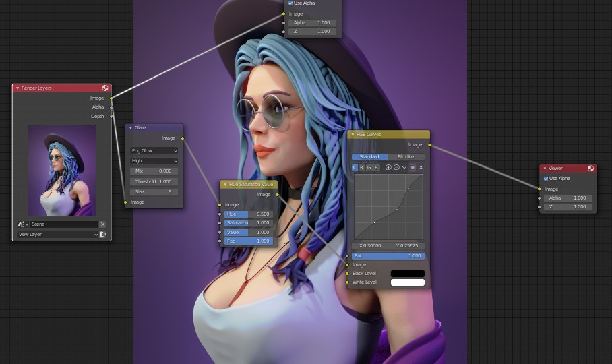Click the Black Level input socket
Image resolution: width=612 pixels, height=364 pixels.
(347, 274)
